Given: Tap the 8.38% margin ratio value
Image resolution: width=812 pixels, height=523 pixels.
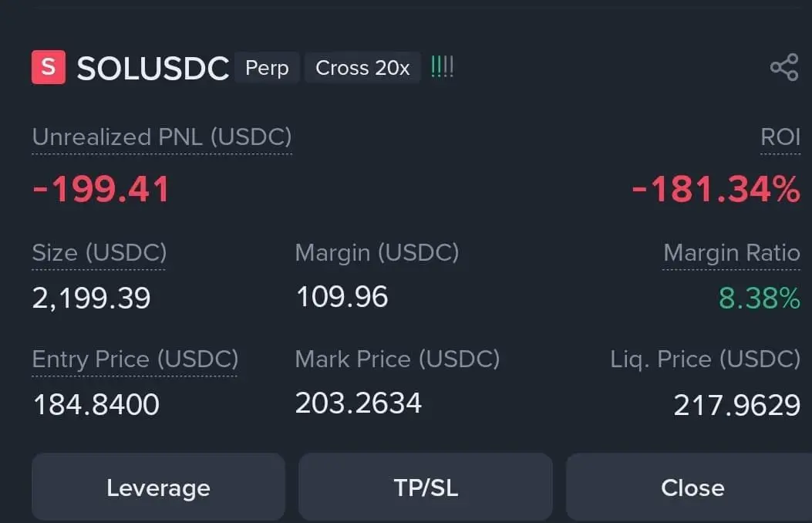Looking at the screenshot, I should [760, 299].
